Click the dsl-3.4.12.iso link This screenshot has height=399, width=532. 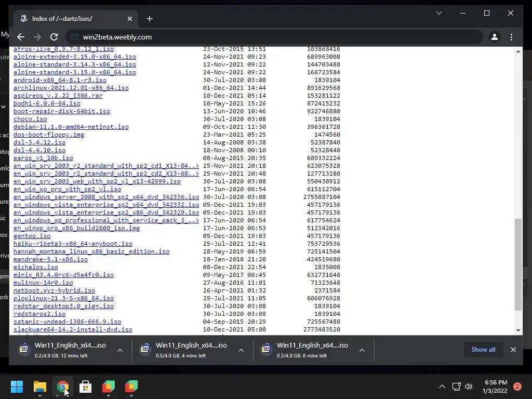click(x=39, y=142)
